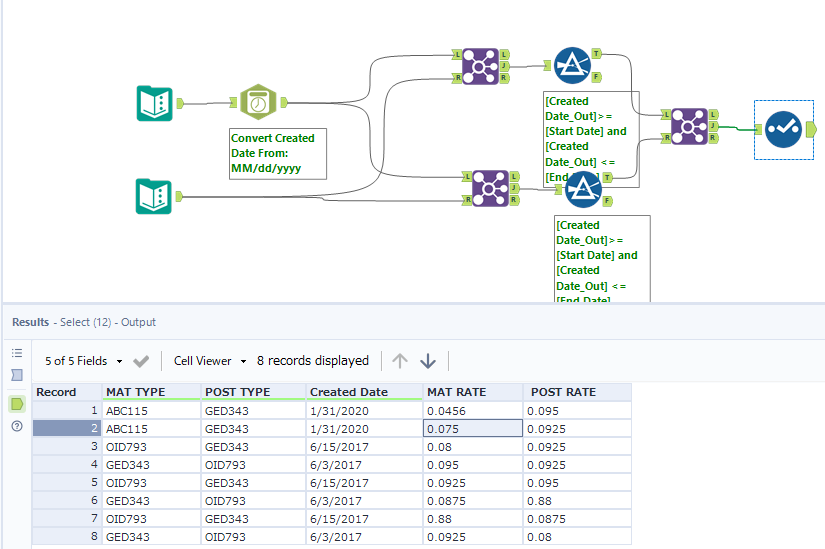Switch to metadata view in Results sidebar

17,375
